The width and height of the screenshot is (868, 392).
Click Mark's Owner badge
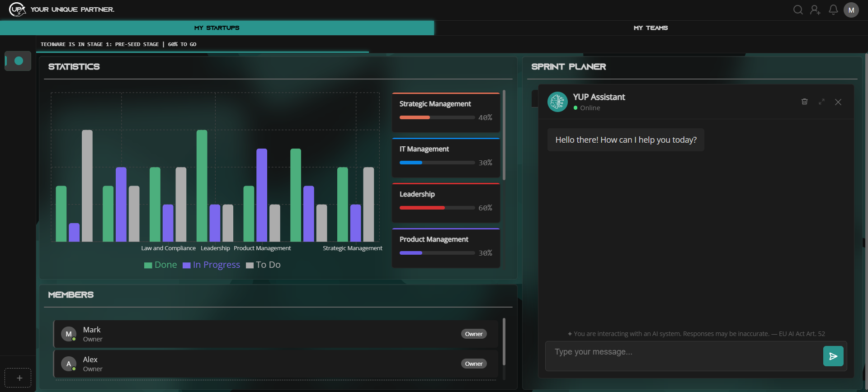(x=474, y=334)
